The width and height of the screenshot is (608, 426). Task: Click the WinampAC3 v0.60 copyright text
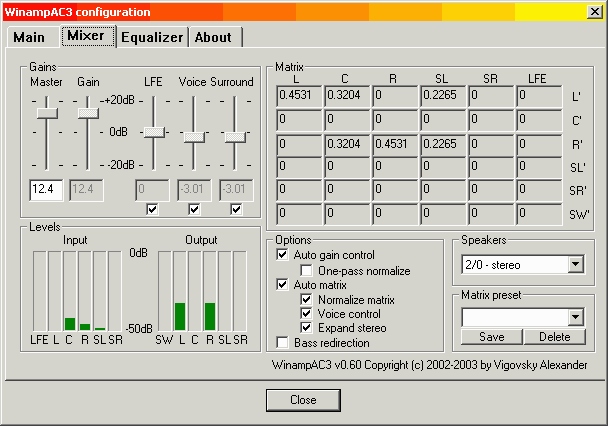(x=430, y=365)
